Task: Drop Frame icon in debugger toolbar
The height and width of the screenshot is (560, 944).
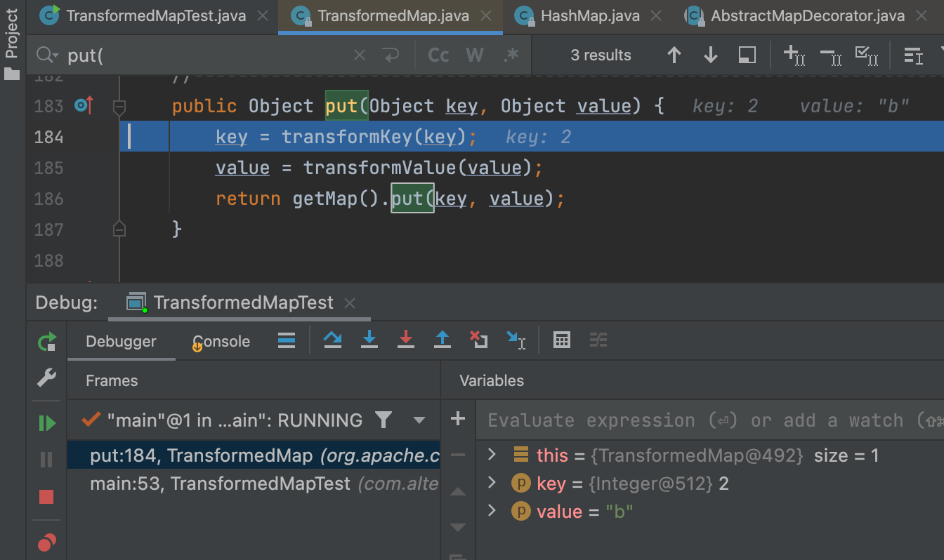Action: [x=478, y=340]
